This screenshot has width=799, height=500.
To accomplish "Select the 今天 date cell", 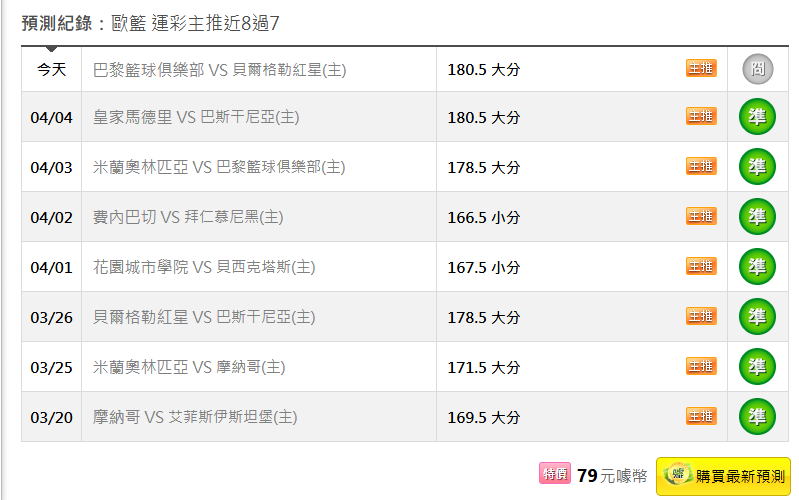I will pyautogui.click(x=51, y=70).
